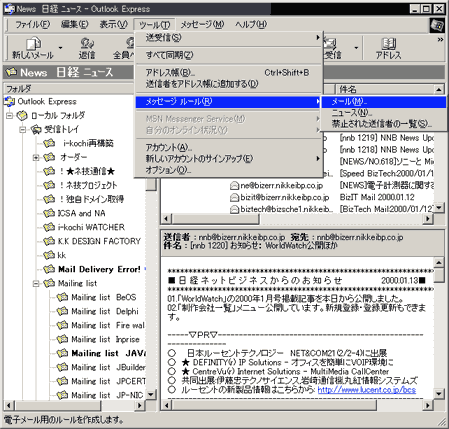Select Mailing list BeOS folder icon
Viewport: 449px width, 429px height.
pyautogui.click(x=62, y=297)
